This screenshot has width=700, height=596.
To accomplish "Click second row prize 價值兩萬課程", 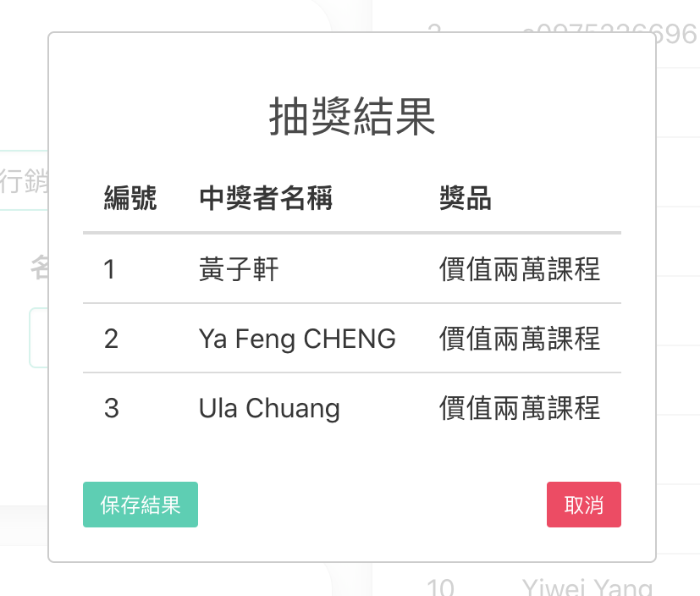I will [520, 339].
